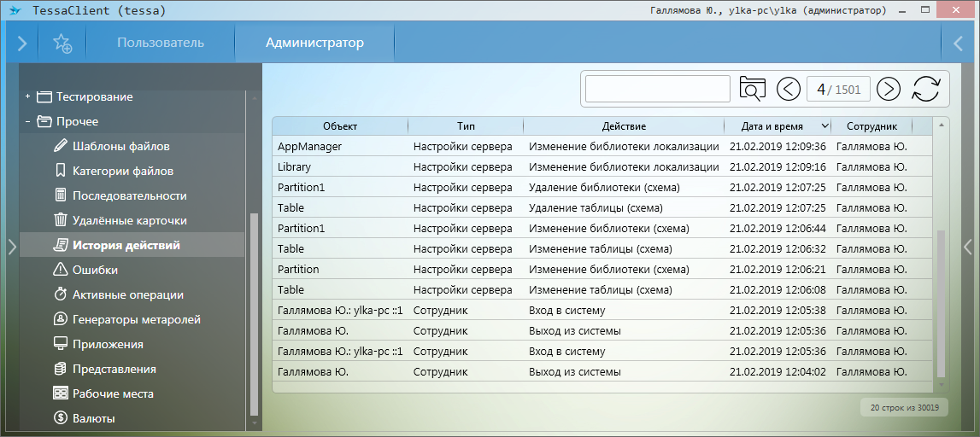Go to the next page arrow
The image size is (980, 437).
(x=889, y=89)
